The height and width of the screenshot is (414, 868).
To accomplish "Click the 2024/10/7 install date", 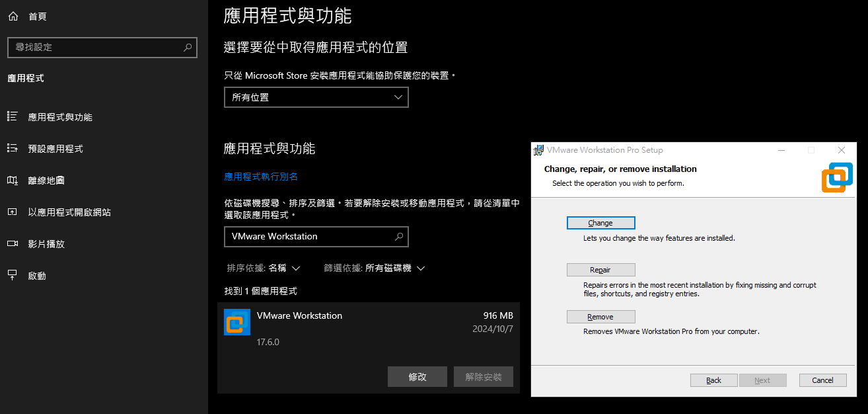I will click(x=493, y=329).
